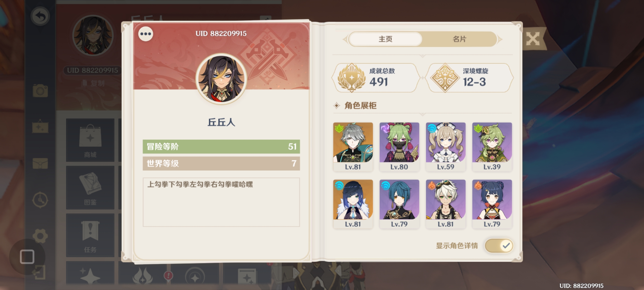The height and width of the screenshot is (290, 644).
Task: Click the 复制 copy UID button
Action: click(x=93, y=83)
